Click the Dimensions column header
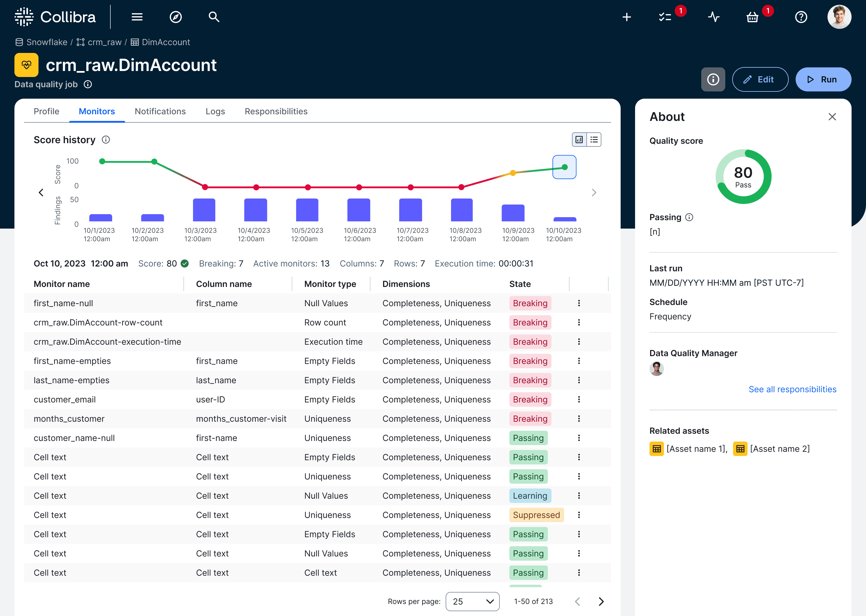866x616 pixels. 406,284
